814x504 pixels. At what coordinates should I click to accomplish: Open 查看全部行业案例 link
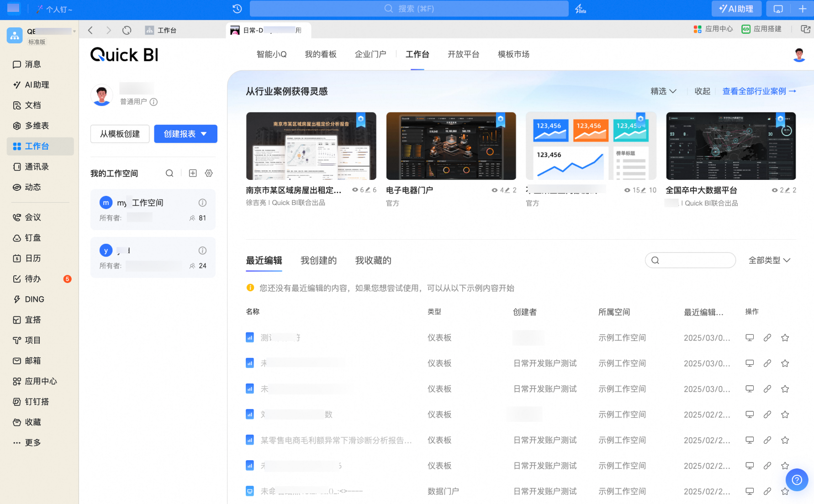(x=759, y=91)
